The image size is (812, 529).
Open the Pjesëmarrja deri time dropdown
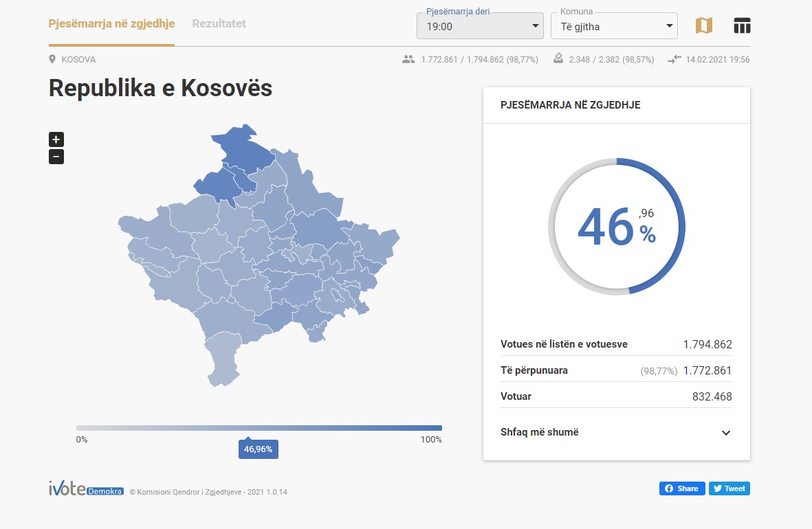pos(479,25)
